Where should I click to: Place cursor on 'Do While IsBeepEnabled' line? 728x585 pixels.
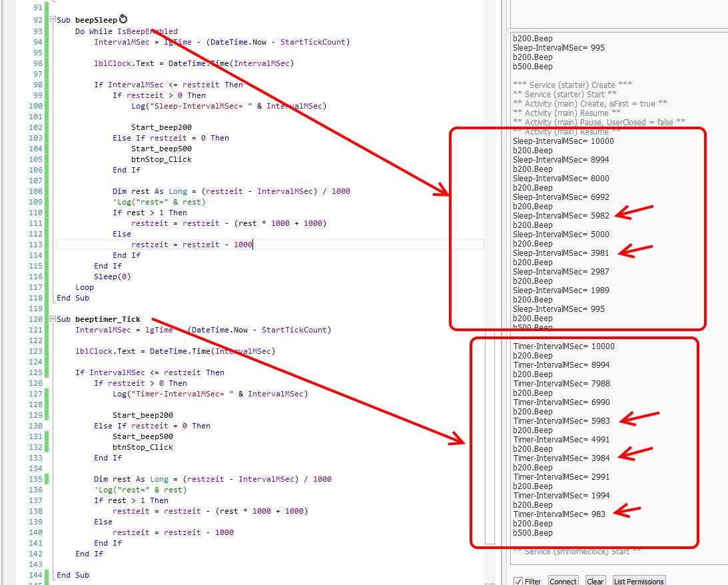click(x=127, y=31)
